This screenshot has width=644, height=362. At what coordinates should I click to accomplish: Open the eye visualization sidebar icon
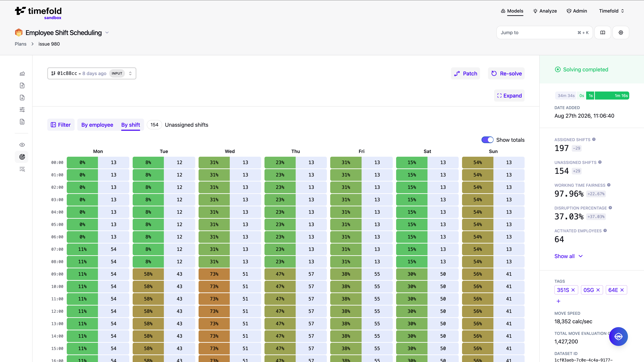pyautogui.click(x=22, y=145)
